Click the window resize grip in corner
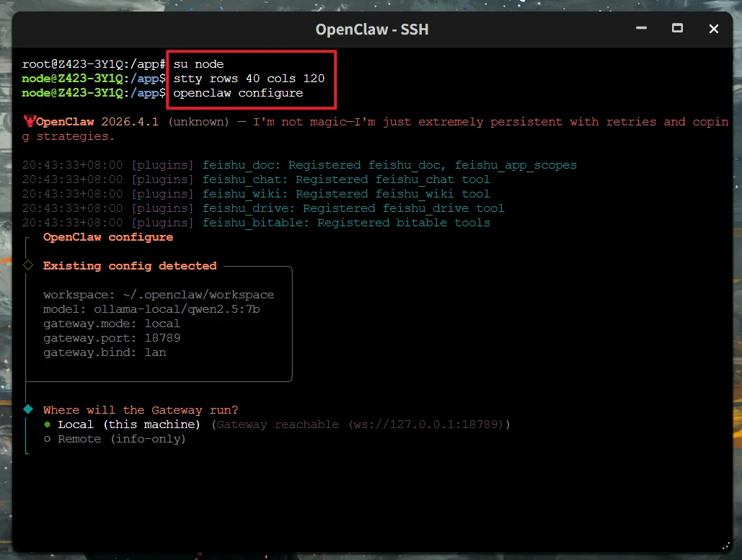742x560 pixels. pyautogui.click(x=726, y=546)
